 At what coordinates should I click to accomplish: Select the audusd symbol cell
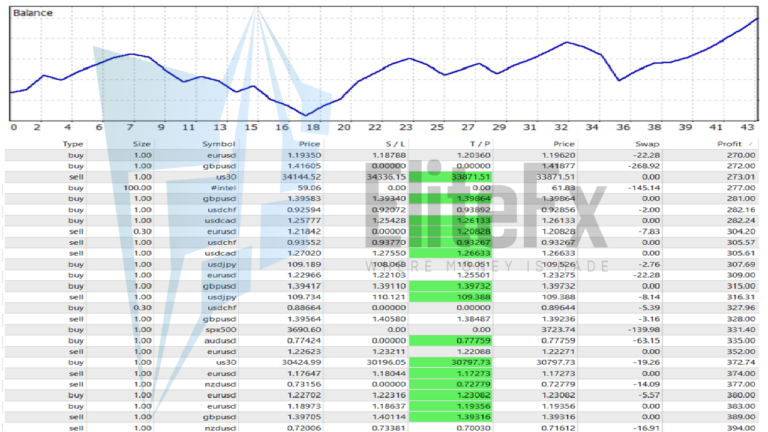coord(220,341)
